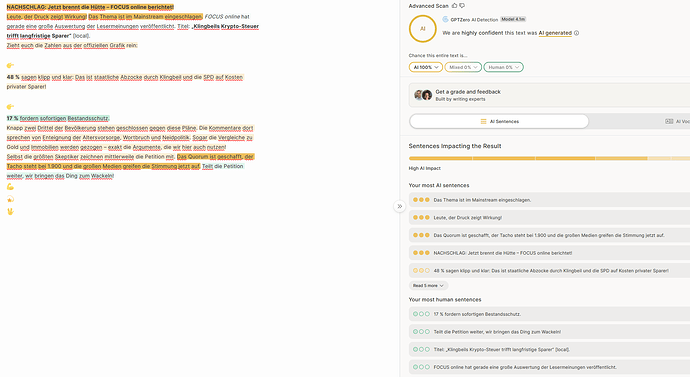
Task: Click the dizzy star emoji in the text
Action: pos(10,199)
